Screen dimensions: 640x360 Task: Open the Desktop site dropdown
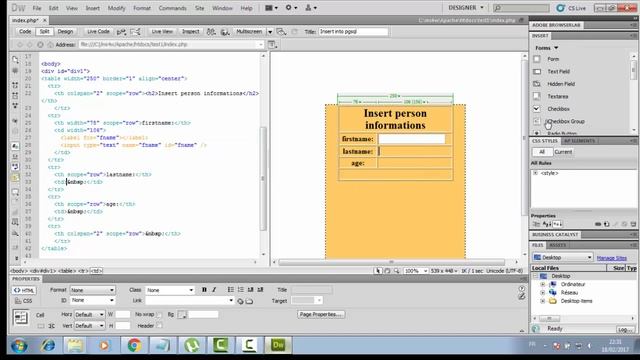(x=562, y=258)
